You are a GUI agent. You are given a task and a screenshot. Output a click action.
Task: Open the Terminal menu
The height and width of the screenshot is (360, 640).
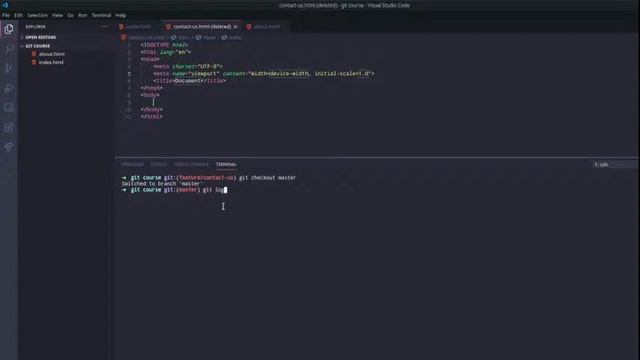(x=101, y=15)
